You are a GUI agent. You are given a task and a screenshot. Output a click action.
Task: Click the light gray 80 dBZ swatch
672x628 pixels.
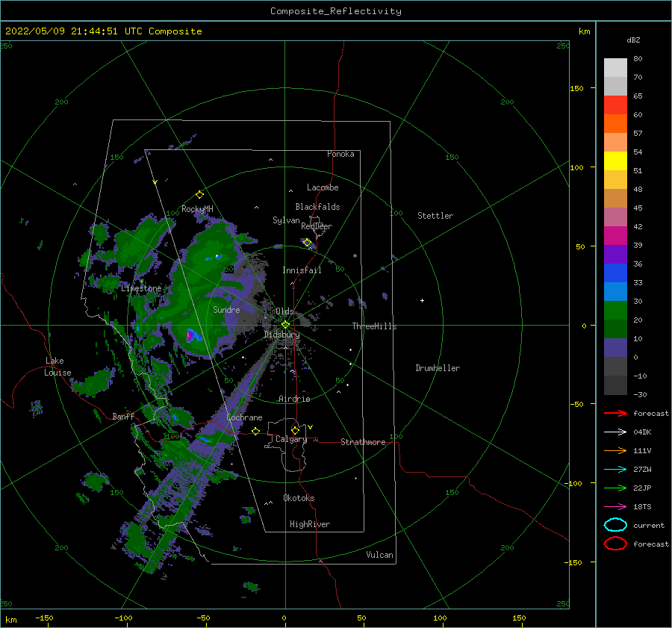(x=615, y=67)
